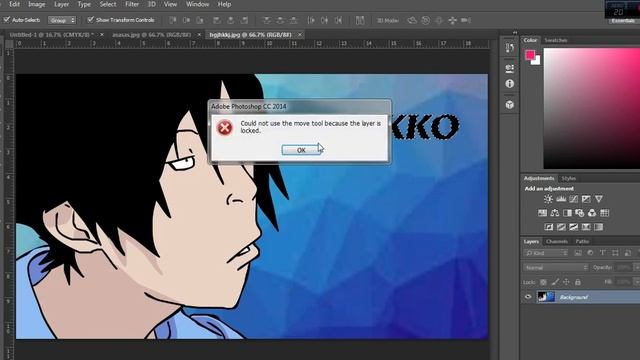
Task: Add an Invert adjustment
Action: (x=549, y=227)
